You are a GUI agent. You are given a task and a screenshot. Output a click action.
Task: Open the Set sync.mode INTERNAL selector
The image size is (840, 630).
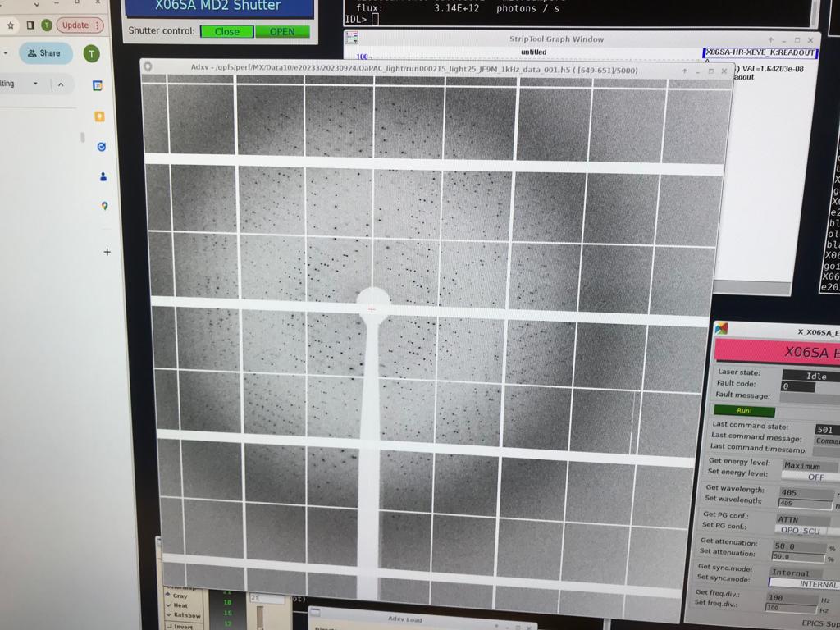804,584
